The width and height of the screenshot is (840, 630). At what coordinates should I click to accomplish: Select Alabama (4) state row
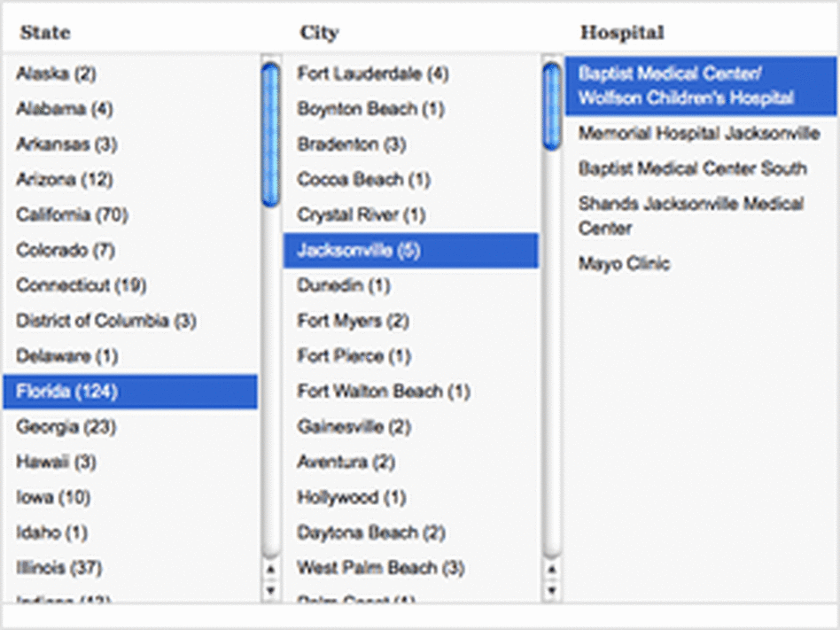[x=130, y=109]
